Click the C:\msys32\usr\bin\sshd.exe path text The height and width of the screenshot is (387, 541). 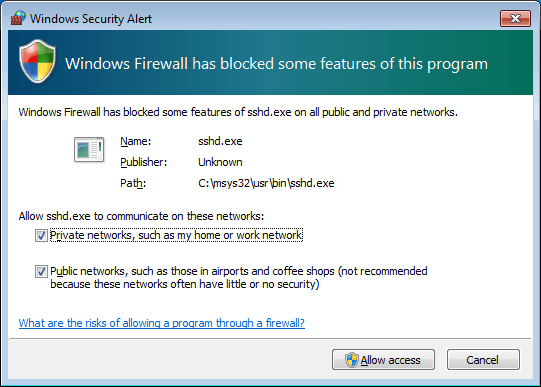click(266, 183)
